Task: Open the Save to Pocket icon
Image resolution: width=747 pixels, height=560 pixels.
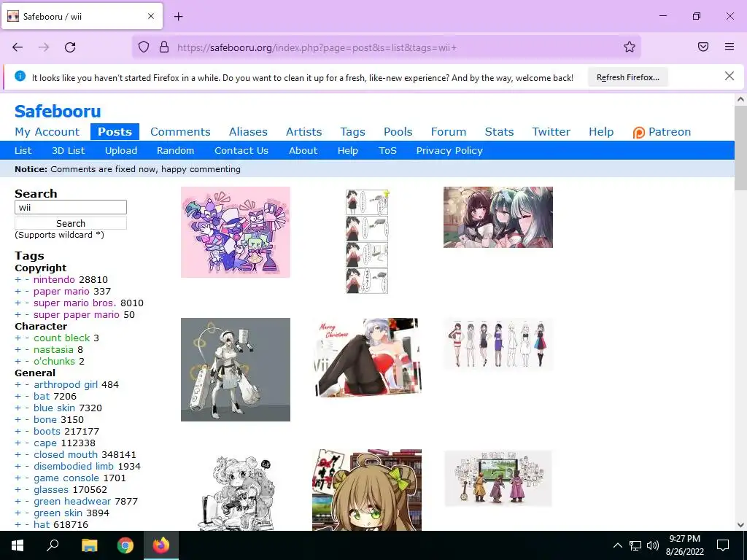Action: pyautogui.click(x=703, y=47)
